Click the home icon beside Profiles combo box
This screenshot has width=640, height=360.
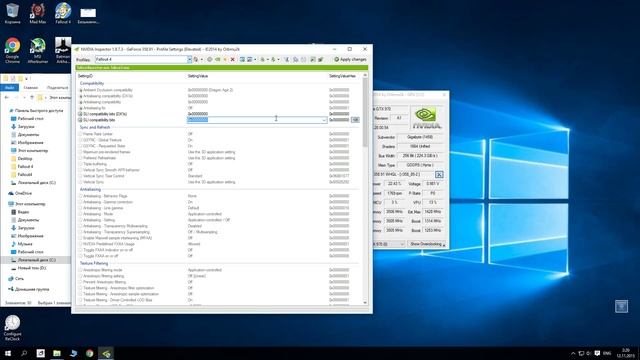click(196, 60)
